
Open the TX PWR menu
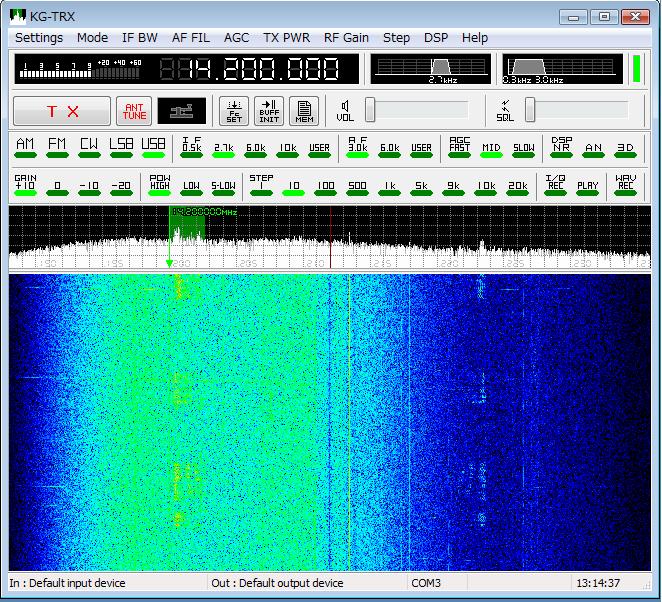pos(287,37)
